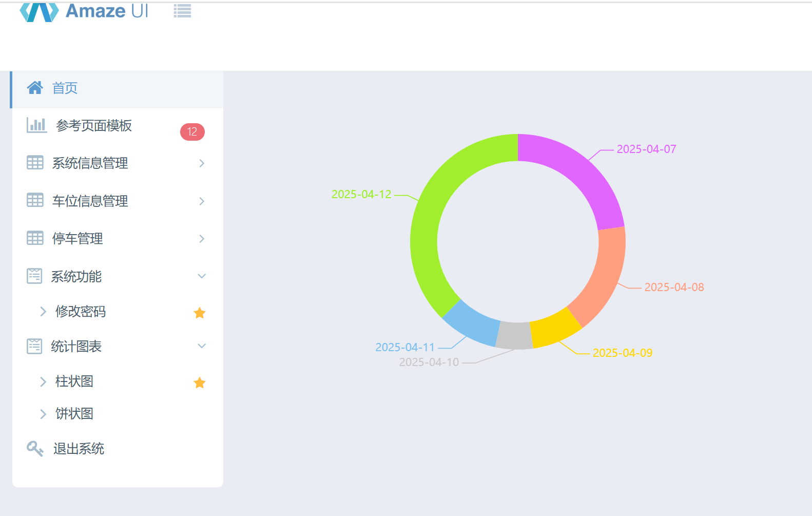
Task: Click the form icon beside 统计图表
Action: pyautogui.click(x=34, y=346)
